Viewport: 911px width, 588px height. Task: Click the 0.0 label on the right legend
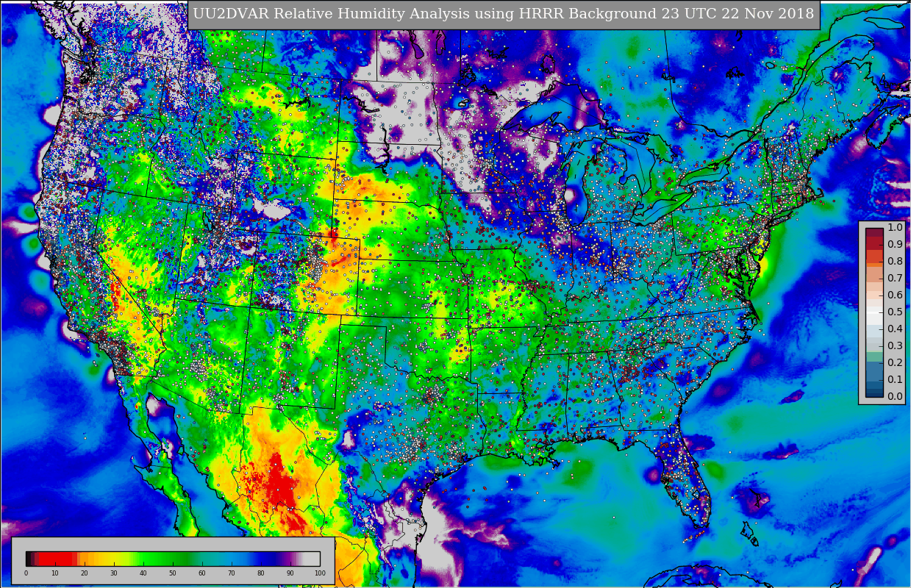(x=895, y=396)
